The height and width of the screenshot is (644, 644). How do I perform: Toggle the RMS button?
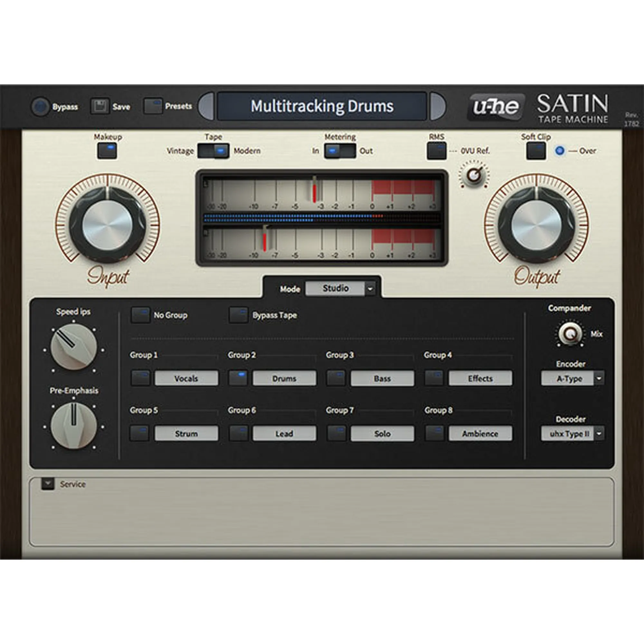point(437,151)
